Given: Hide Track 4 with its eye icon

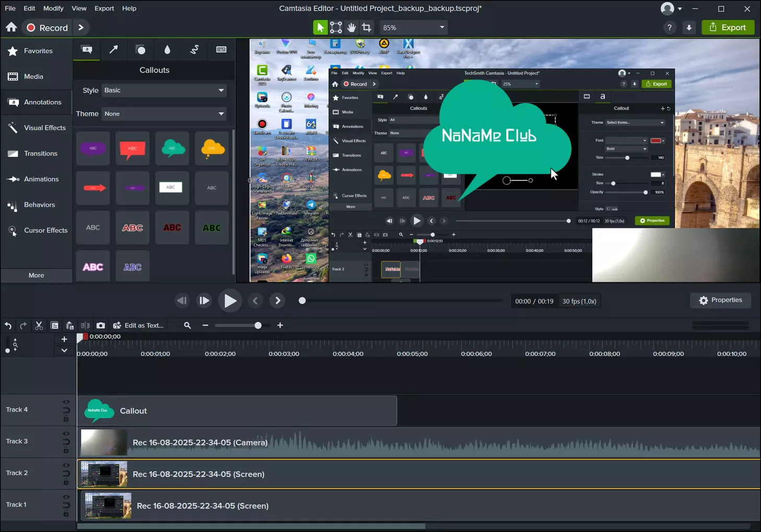Looking at the screenshot, I should (x=66, y=402).
